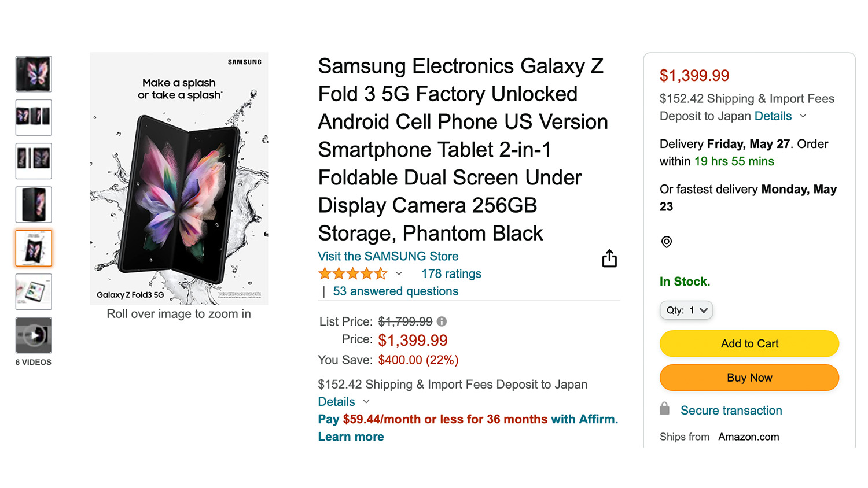This screenshot has height=488, width=868.
Task: Select the sixth thumbnail with tablet sketch
Action: click(x=34, y=292)
